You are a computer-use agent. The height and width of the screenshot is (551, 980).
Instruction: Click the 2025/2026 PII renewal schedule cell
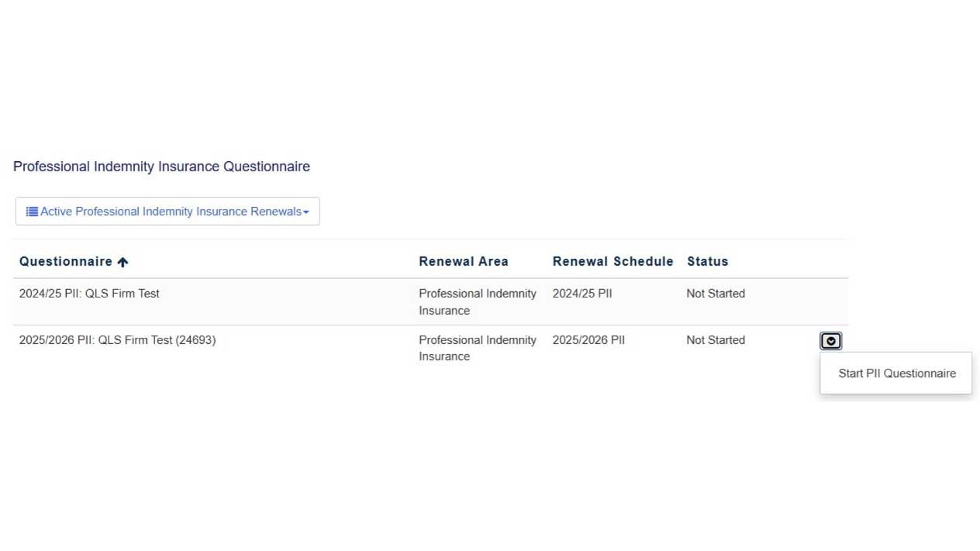[588, 340]
